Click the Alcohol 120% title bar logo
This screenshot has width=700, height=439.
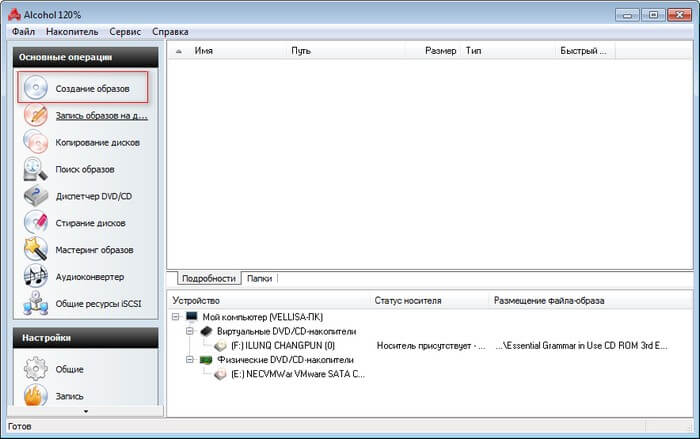click(14, 15)
